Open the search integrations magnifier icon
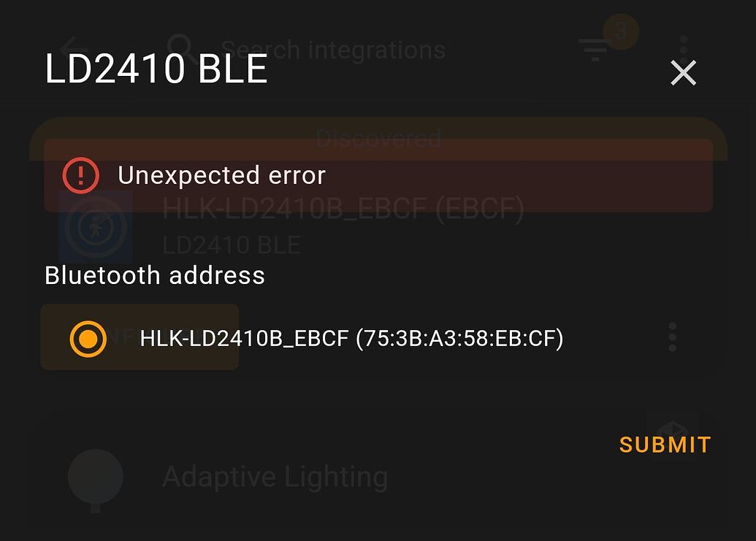 (182, 48)
